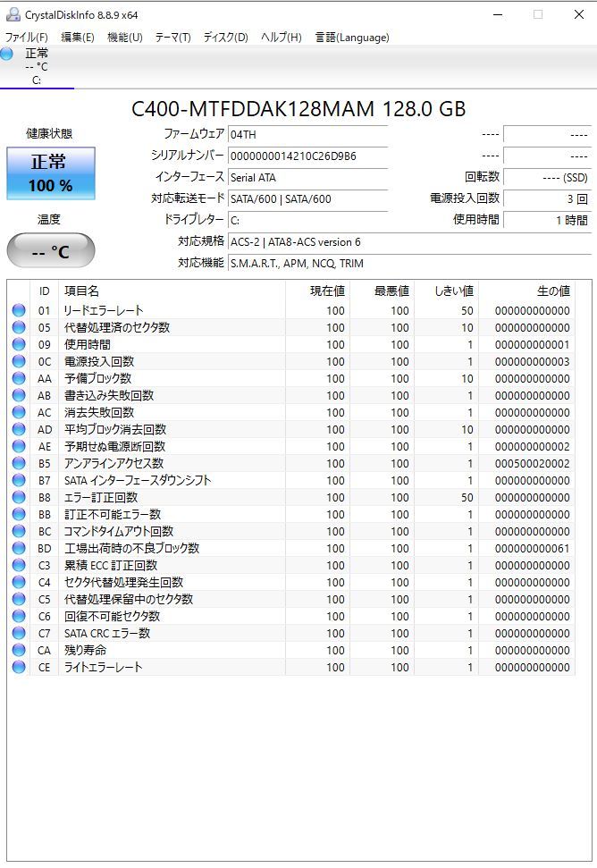
Task: Click status orb for C7 SATA CRC エラー数
Action: [x=19, y=633]
